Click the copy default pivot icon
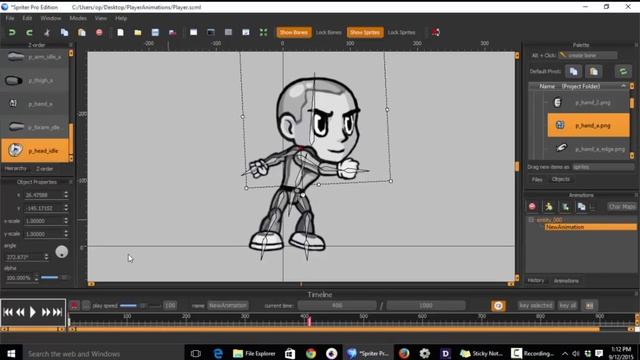The image size is (640, 360). click(x=573, y=71)
